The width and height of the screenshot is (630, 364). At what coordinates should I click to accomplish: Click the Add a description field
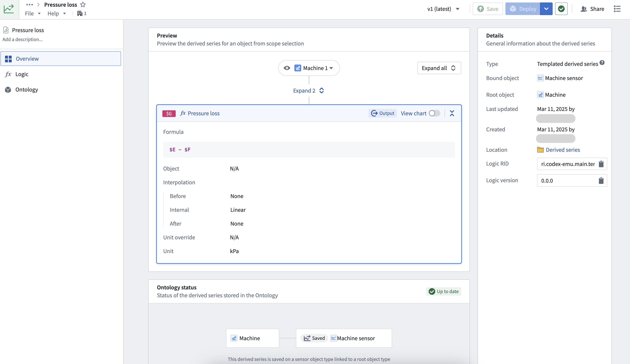(x=23, y=39)
